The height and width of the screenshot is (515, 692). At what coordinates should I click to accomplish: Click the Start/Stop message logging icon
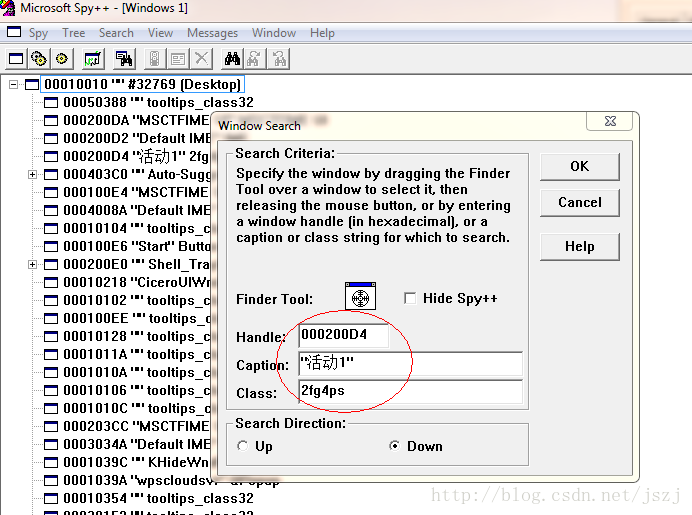154,59
